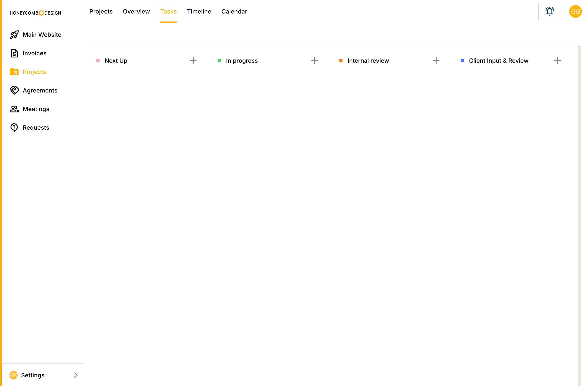Click the Requests question mark icon
Image resolution: width=588 pixels, height=386 pixels.
tap(14, 127)
